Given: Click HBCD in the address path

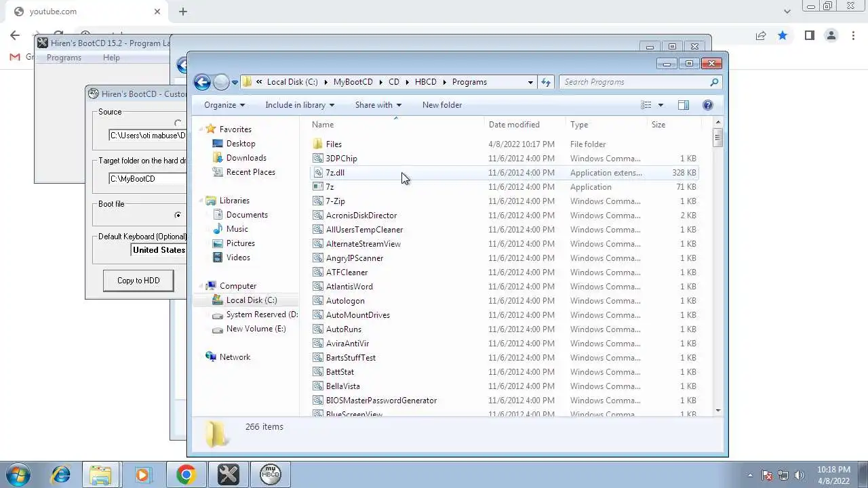Looking at the screenshot, I should [426, 82].
